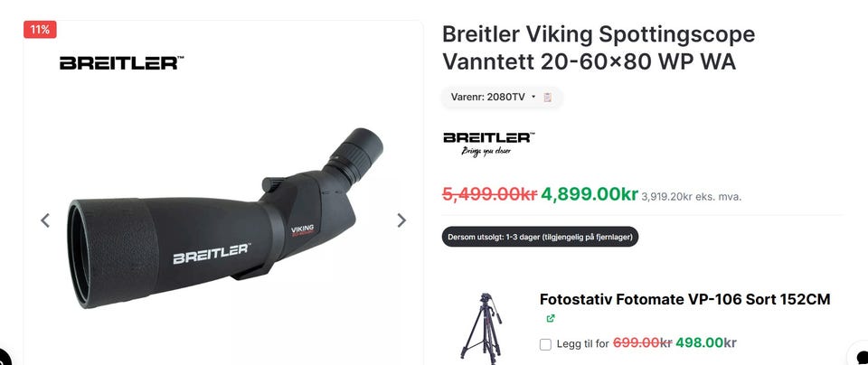Viewport: 868px width, 365px height.
Task: Click the 3,919.20kr eks. mva. text
Action: tap(691, 196)
